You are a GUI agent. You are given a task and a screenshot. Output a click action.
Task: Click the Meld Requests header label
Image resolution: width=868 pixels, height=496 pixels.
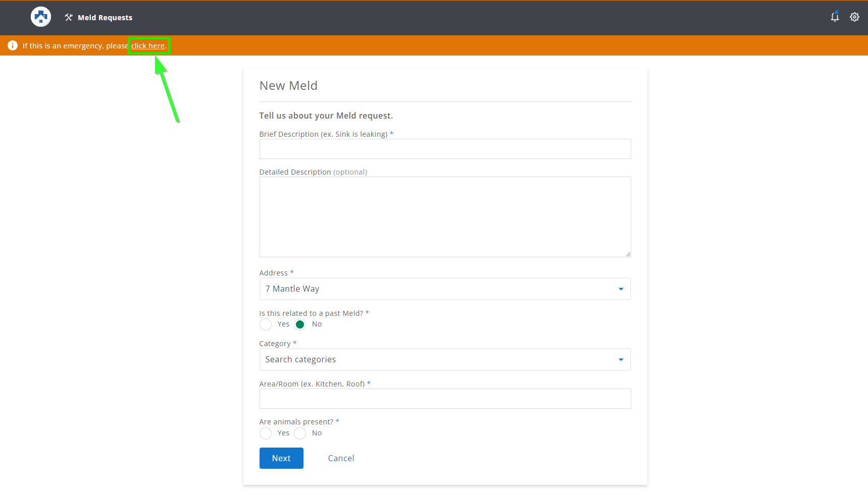(x=105, y=17)
